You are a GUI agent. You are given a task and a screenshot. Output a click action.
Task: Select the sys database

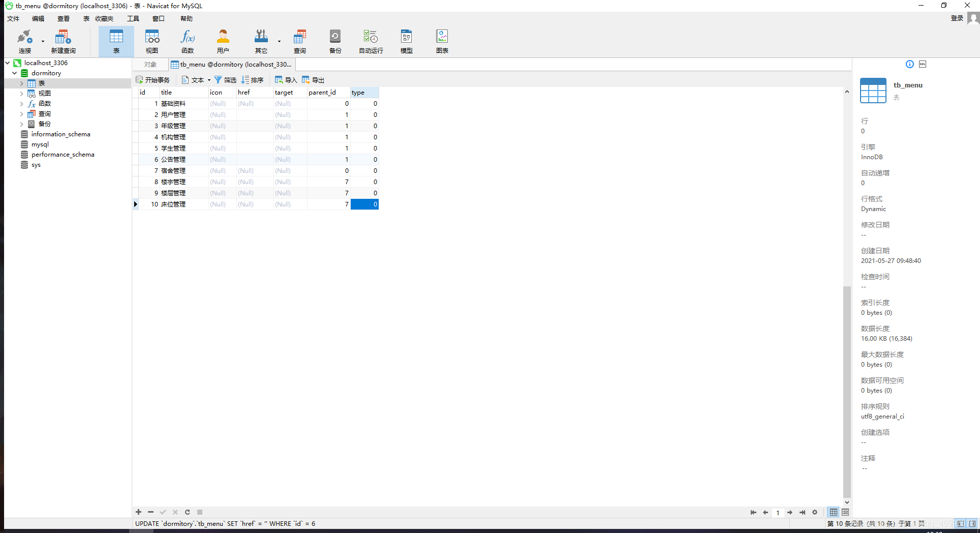pos(36,165)
